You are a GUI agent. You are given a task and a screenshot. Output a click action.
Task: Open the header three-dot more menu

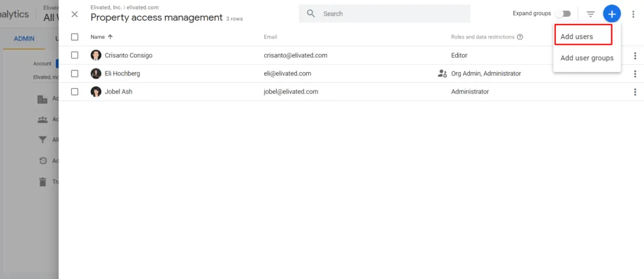click(633, 14)
